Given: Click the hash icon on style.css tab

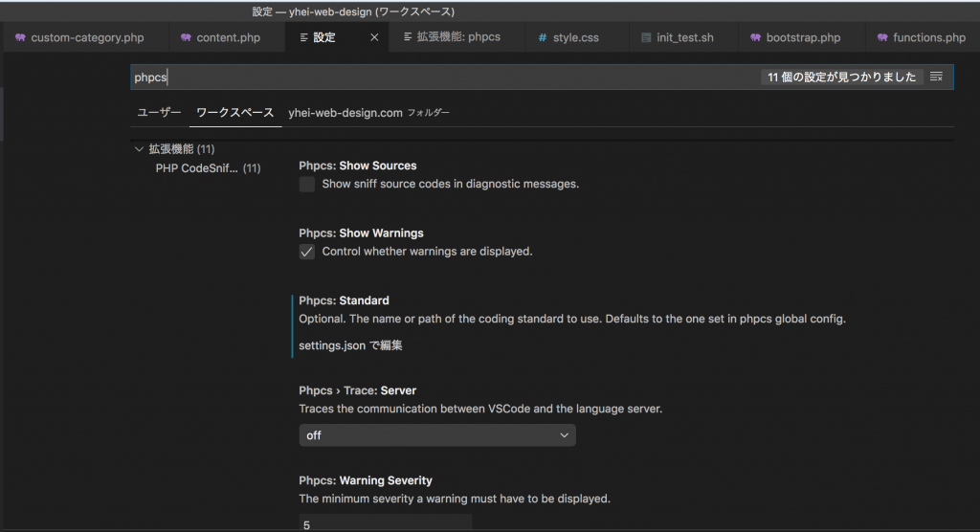Looking at the screenshot, I should click(x=542, y=37).
